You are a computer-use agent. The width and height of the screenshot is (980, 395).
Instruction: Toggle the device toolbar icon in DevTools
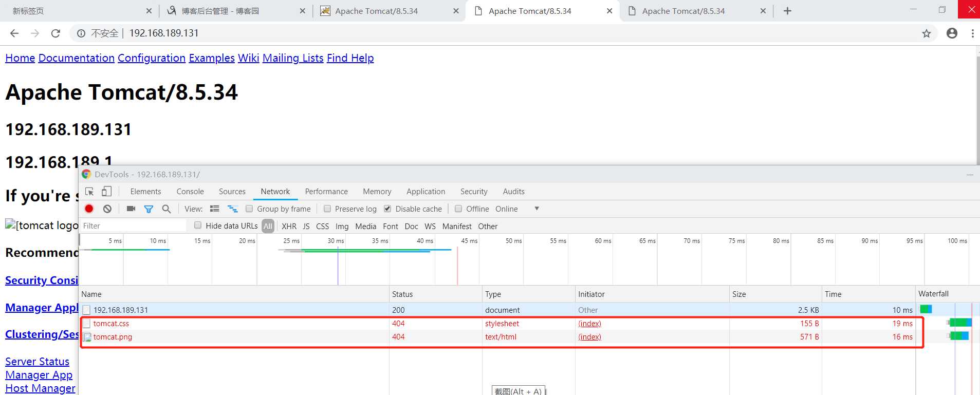pyautogui.click(x=106, y=192)
